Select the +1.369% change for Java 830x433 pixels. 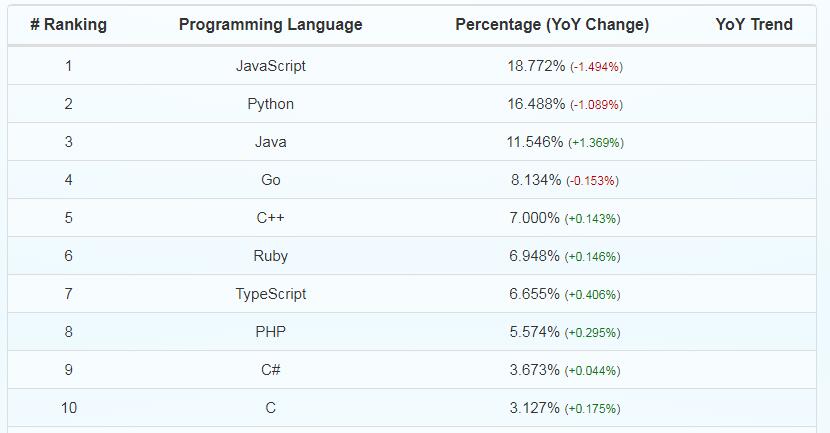pyautogui.click(x=596, y=143)
